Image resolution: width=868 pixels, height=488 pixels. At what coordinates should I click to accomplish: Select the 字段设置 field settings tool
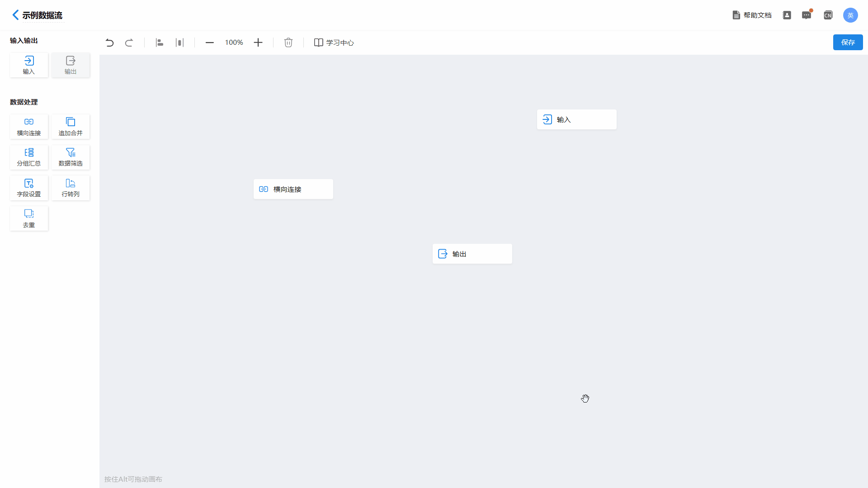pos(29,188)
